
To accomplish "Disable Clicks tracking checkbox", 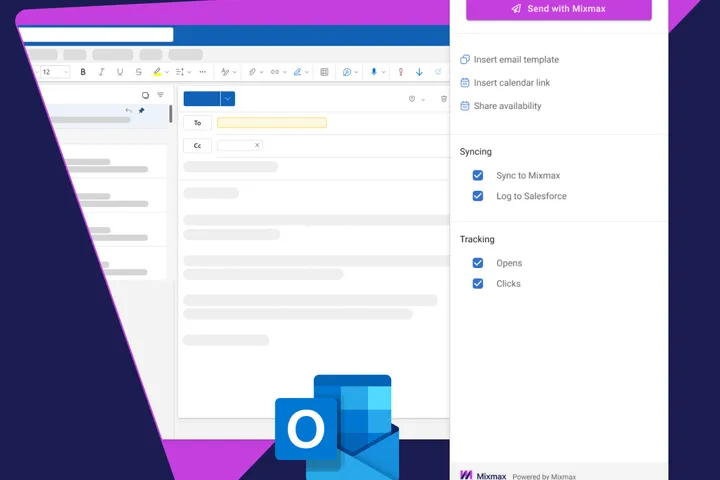I will (478, 283).
